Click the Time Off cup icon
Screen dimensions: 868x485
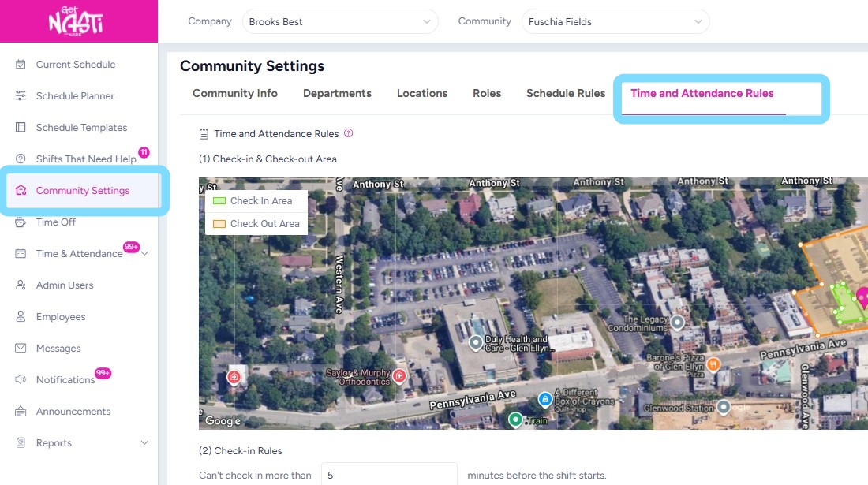pyautogui.click(x=21, y=222)
